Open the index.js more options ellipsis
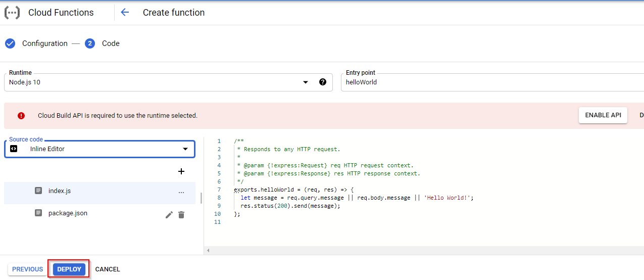644x280 pixels. (x=181, y=193)
